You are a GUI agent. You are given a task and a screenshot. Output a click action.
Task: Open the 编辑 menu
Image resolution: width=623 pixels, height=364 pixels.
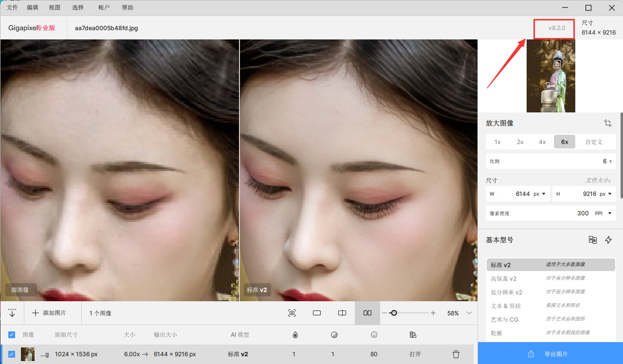click(33, 8)
